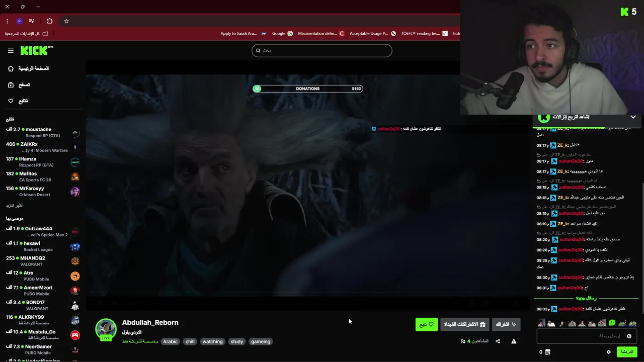Open moustache channel in sidebar
The height and width of the screenshot is (362, 644).
pyautogui.click(x=42, y=133)
